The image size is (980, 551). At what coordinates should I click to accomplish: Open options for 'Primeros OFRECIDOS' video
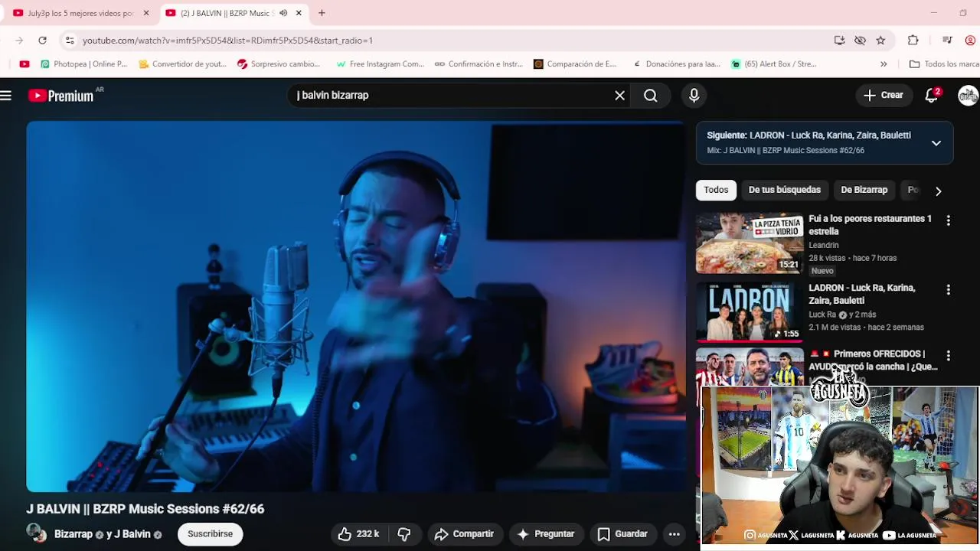click(948, 357)
